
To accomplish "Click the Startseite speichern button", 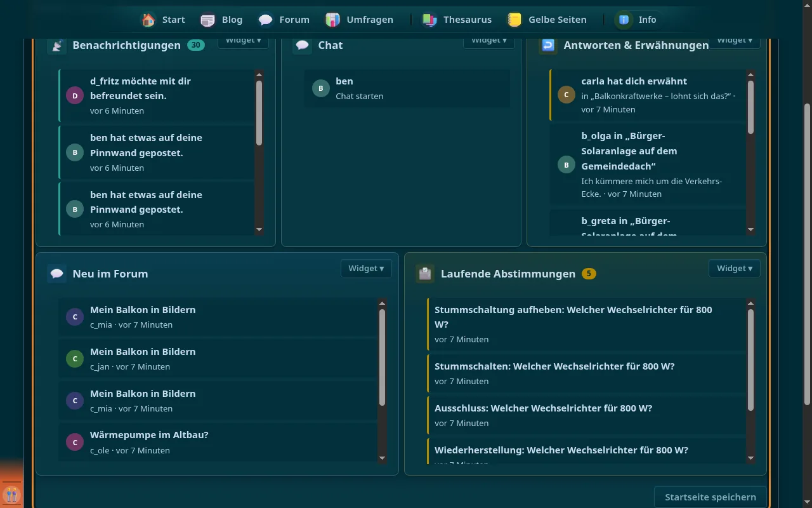I will (710, 497).
